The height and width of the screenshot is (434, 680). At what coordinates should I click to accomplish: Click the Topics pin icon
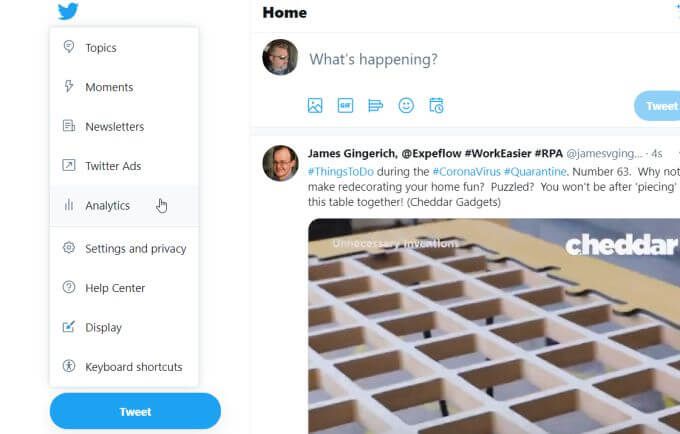pos(69,47)
